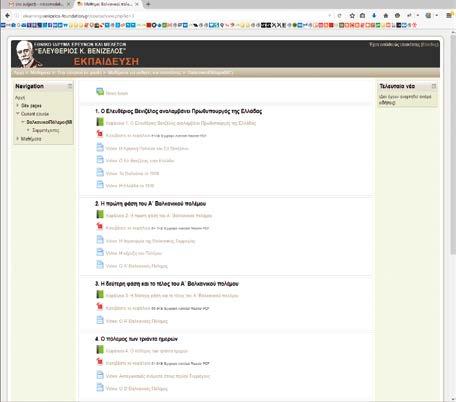Screen dimensions: 456x402
Task: Click second video page icon in section 1
Action: (100, 159)
